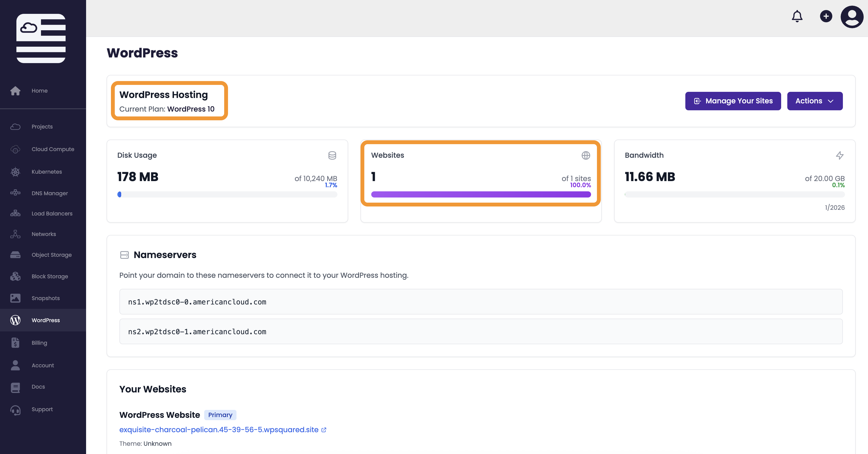Viewport: 868px width, 454px height.
Task: Click the Block Storage cubes icon
Action: 15,276
